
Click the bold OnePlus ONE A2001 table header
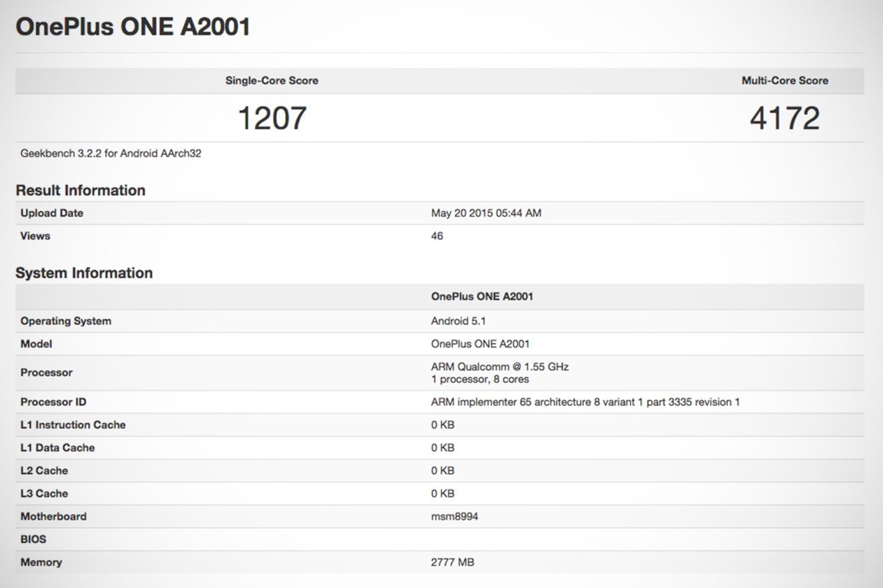click(482, 296)
